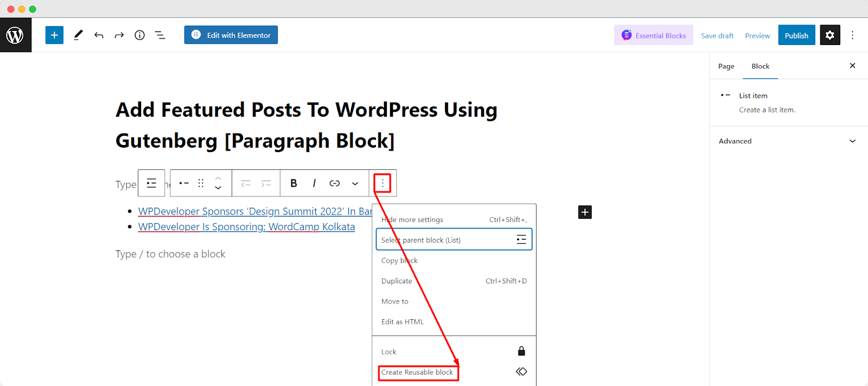Open the top bar Options menu
868x386 pixels.
click(x=852, y=35)
